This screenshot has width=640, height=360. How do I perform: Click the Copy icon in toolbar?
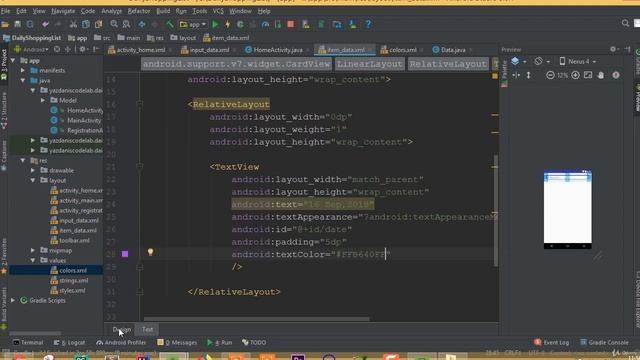[86, 24]
